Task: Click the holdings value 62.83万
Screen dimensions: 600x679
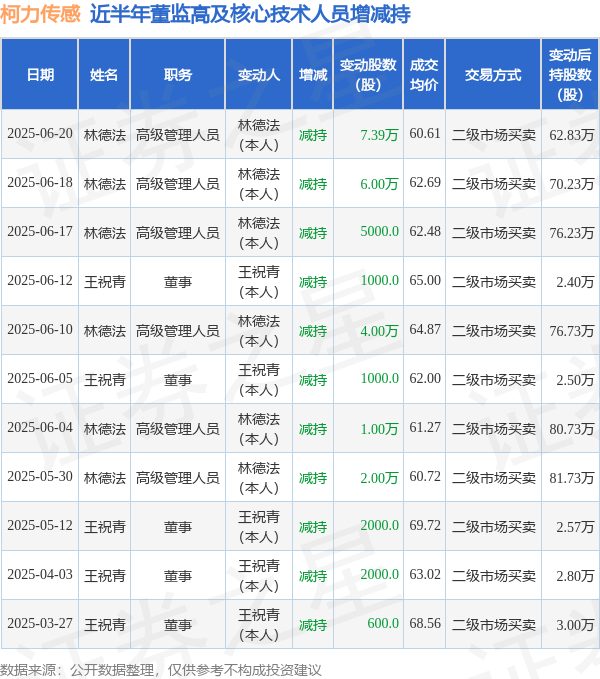Action: [x=571, y=135]
